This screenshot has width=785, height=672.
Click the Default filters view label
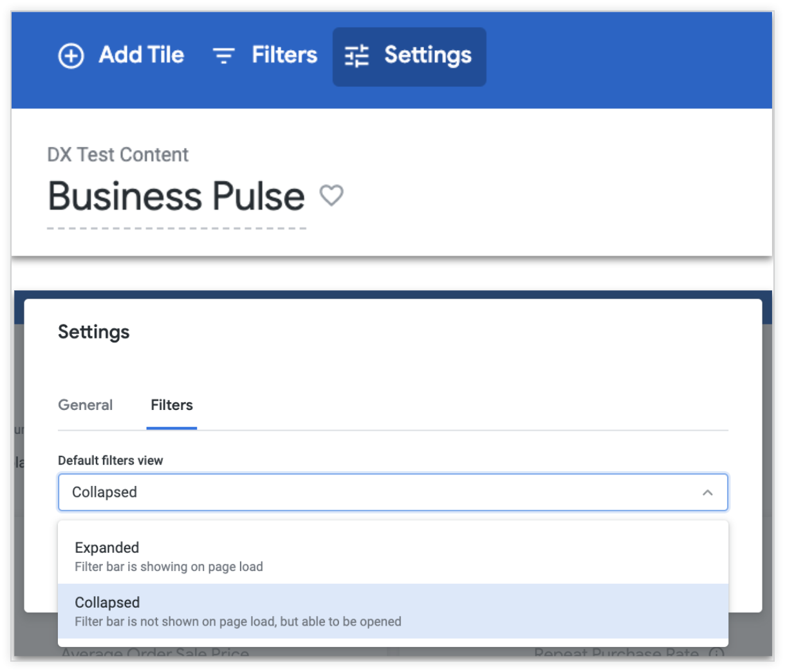(x=111, y=460)
